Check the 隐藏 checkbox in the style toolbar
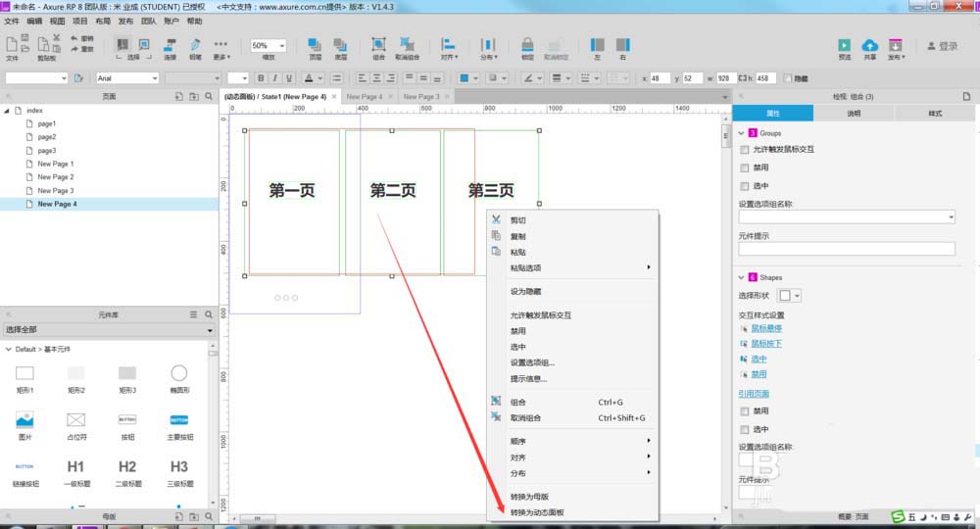 [788, 78]
